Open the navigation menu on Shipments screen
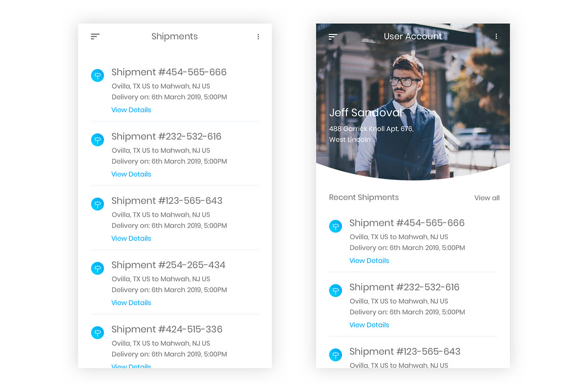Screen dimensions: 588x392 95,36
